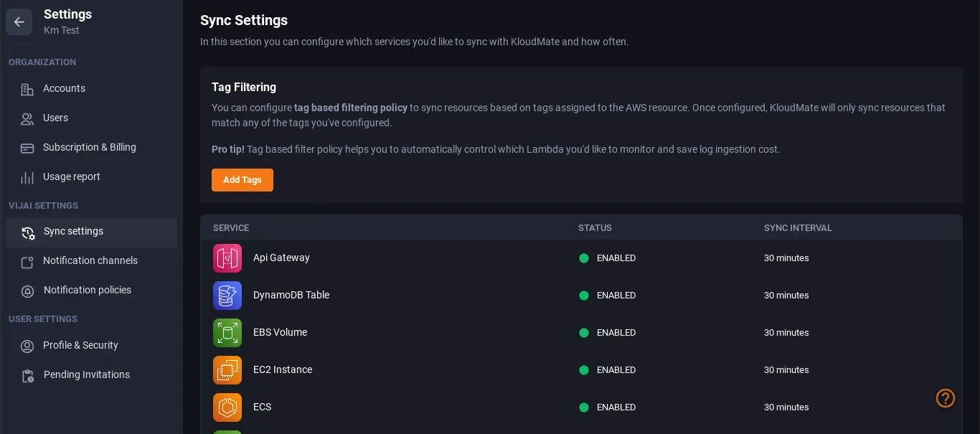Viewport: 980px width, 434px height.
Task: Click the green status dot for ECS
Action: click(x=584, y=407)
